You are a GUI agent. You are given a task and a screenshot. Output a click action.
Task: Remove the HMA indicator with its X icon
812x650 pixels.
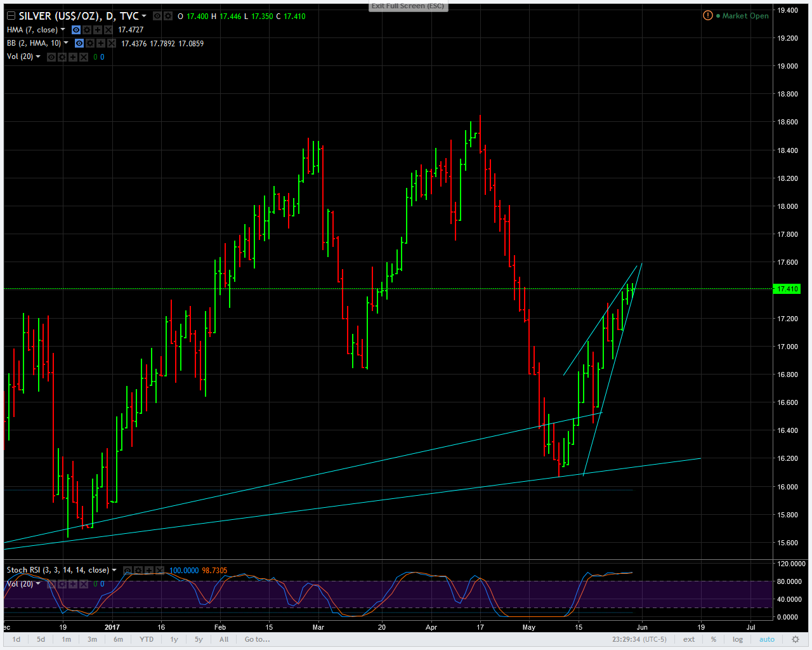click(108, 30)
